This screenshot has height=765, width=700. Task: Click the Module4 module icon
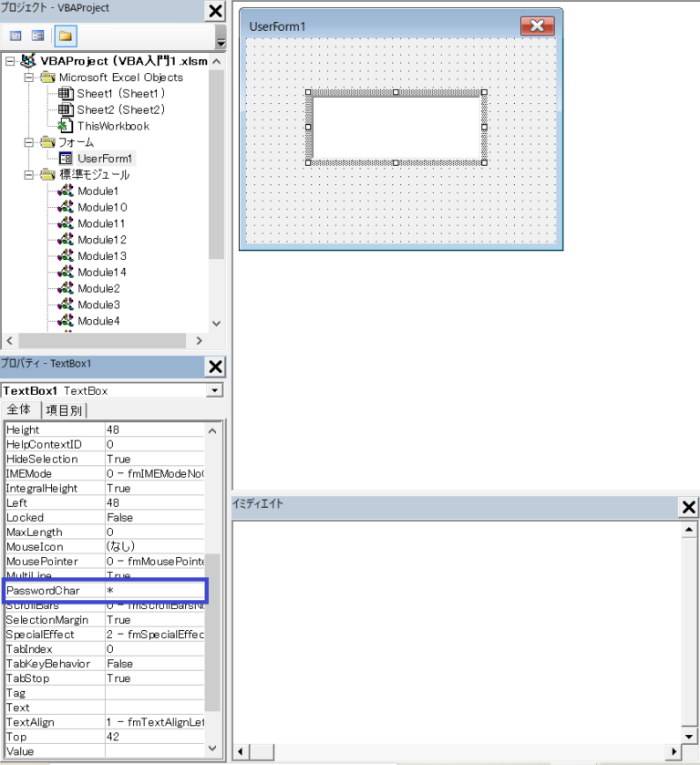[x=66, y=321]
